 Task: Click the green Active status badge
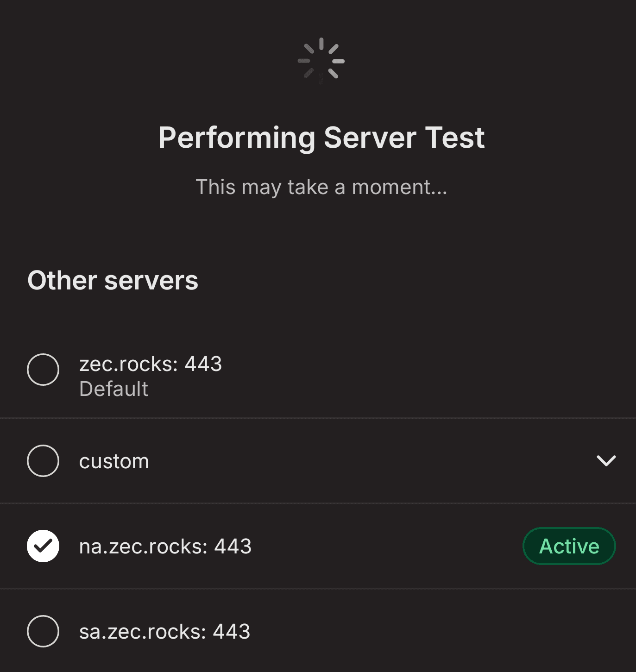coord(569,546)
